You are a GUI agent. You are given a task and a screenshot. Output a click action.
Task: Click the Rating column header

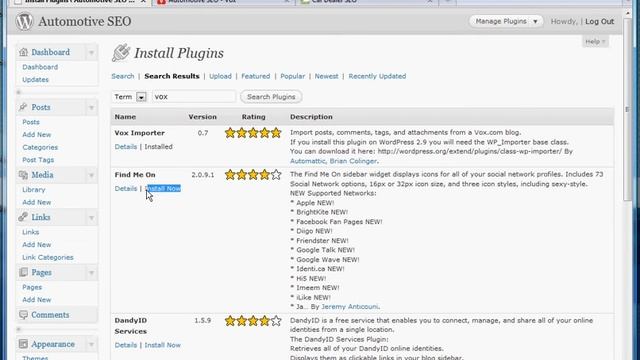[x=253, y=117]
